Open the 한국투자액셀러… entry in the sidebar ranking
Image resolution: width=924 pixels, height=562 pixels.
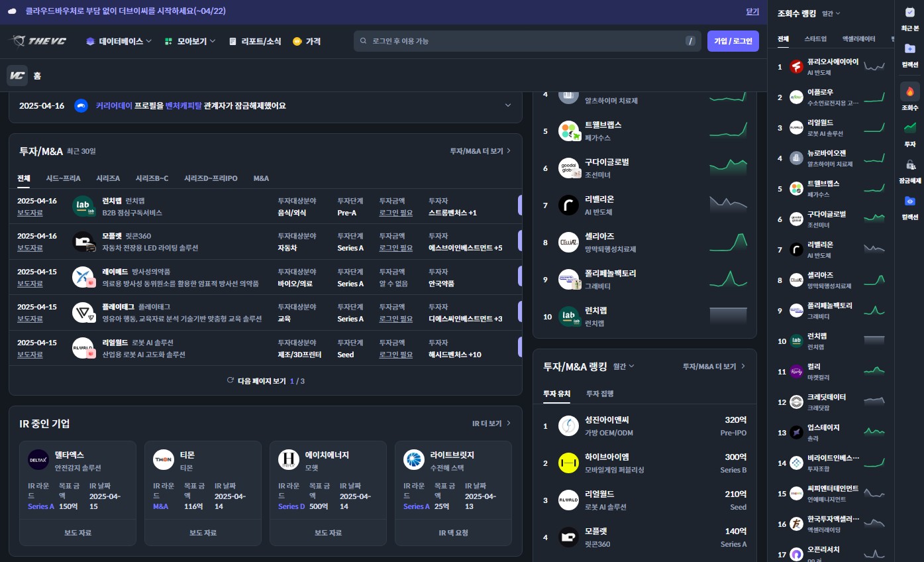(831, 524)
